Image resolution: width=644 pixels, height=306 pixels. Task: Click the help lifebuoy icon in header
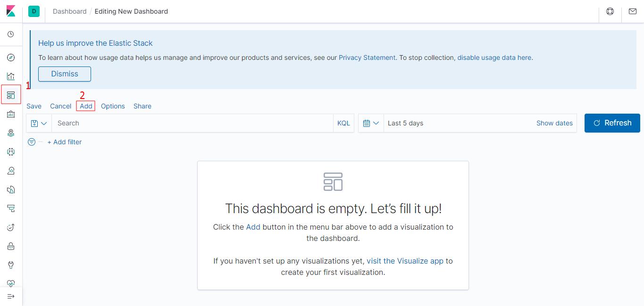[x=610, y=11]
